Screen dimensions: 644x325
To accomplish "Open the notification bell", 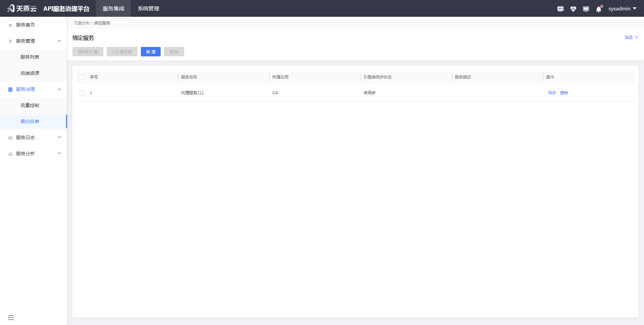I will tap(599, 9).
